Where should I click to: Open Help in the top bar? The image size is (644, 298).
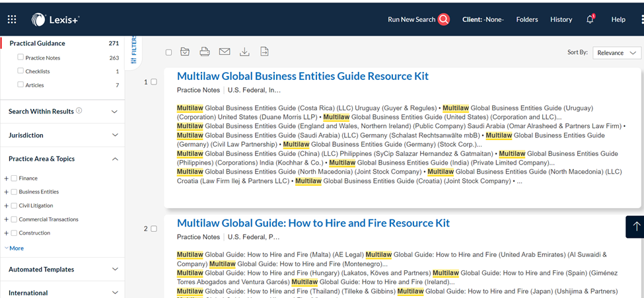[618, 19]
